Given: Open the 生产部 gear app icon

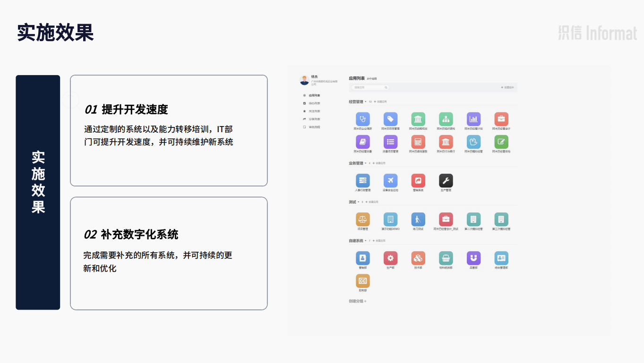Looking at the screenshot, I should 390,258.
